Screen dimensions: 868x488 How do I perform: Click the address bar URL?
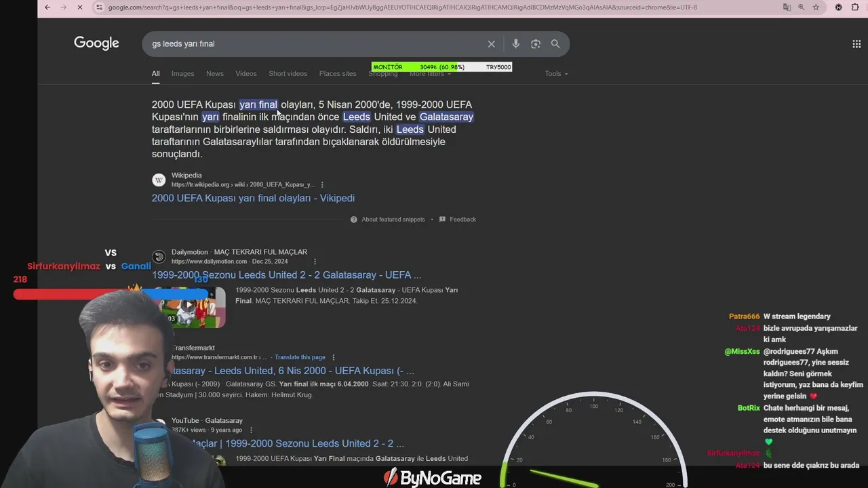pos(402,7)
